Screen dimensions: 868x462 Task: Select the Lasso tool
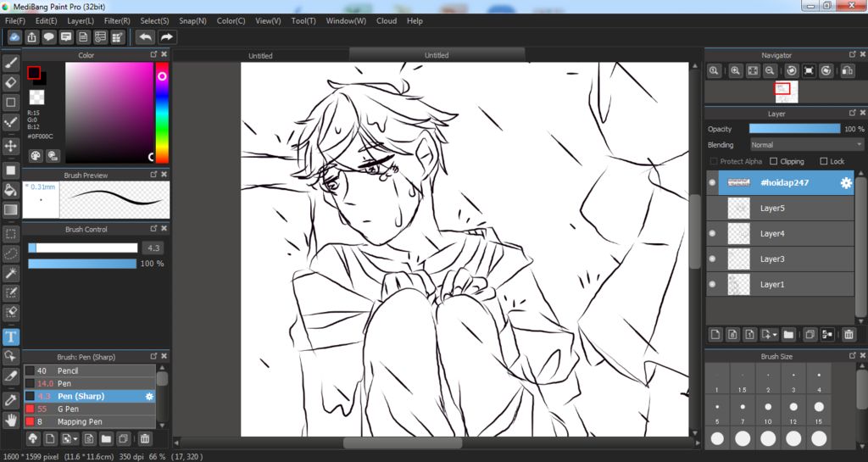10,253
